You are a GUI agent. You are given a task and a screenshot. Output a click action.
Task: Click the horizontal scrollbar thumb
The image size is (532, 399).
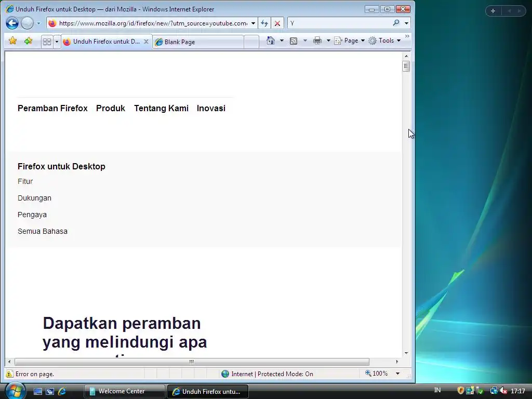(x=192, y=362)
